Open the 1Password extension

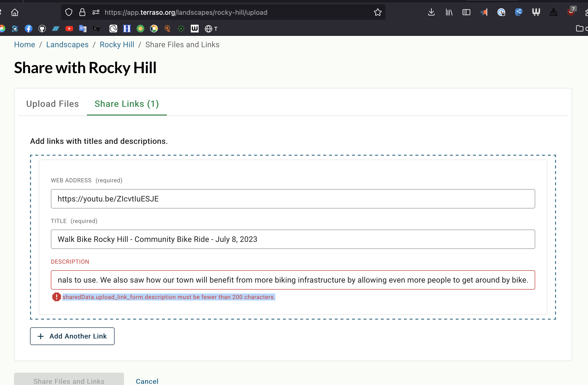pyautogui.click(x=501, y=12)
